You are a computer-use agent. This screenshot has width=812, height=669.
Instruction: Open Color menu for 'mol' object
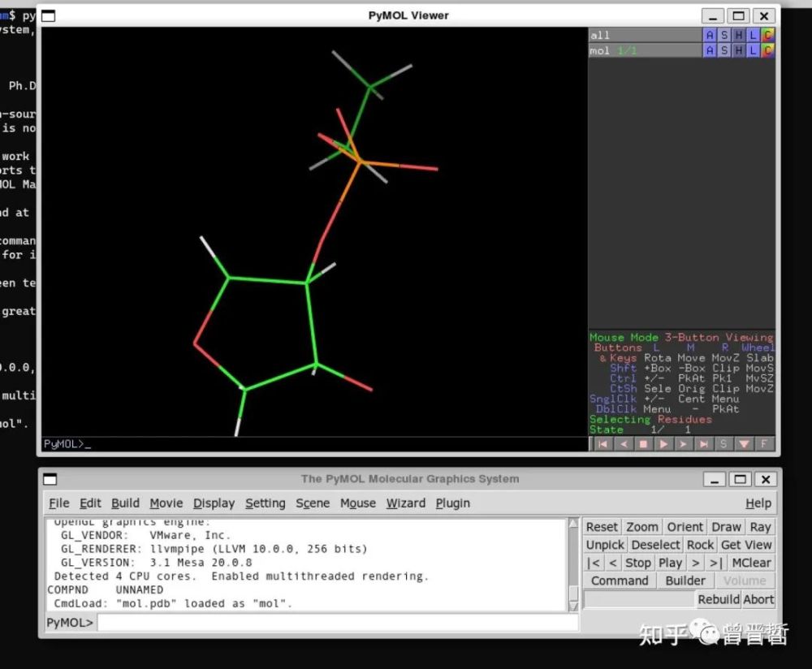point(767,50)
